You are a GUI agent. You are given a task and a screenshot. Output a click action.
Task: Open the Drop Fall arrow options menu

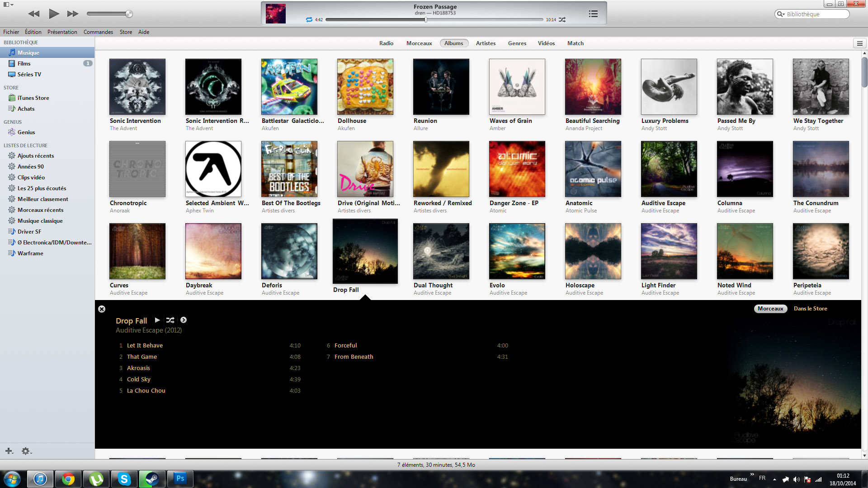tap(184, 320)
